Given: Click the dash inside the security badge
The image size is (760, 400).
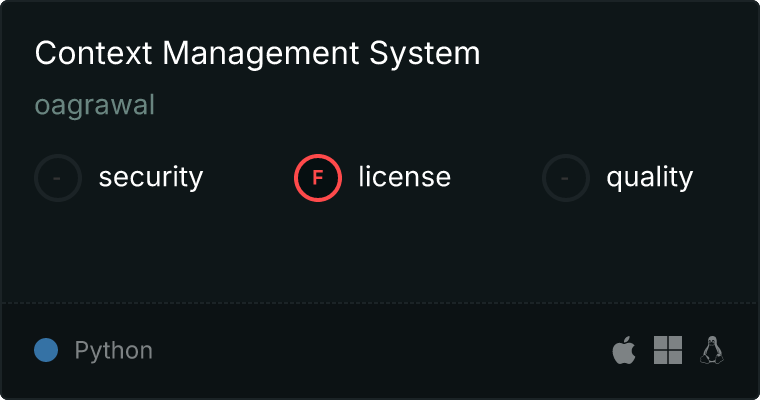Looking at the screenshot, I should tap(58, 178).
